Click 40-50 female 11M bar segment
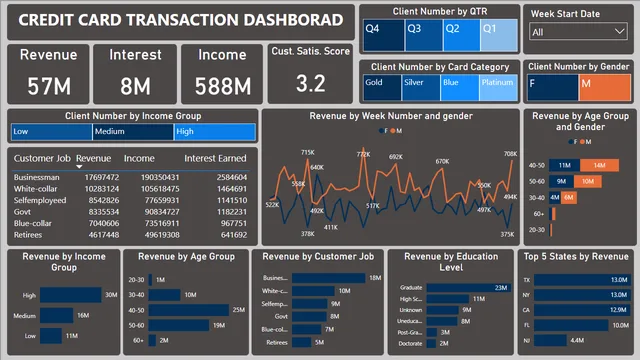Image resolution: width=640 pixels, height=360 pixels. (x=564, y=165)
